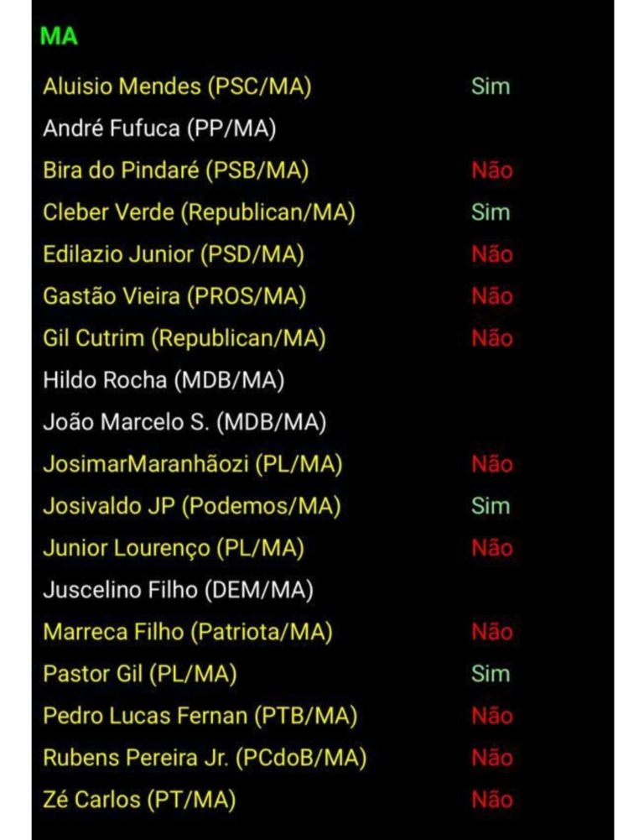Image resolution: width=644 pixels, height=840 pixels.
Task: Open Gastão Vieira (PROS/MA) entry
Action: click(x=174, y=296)
